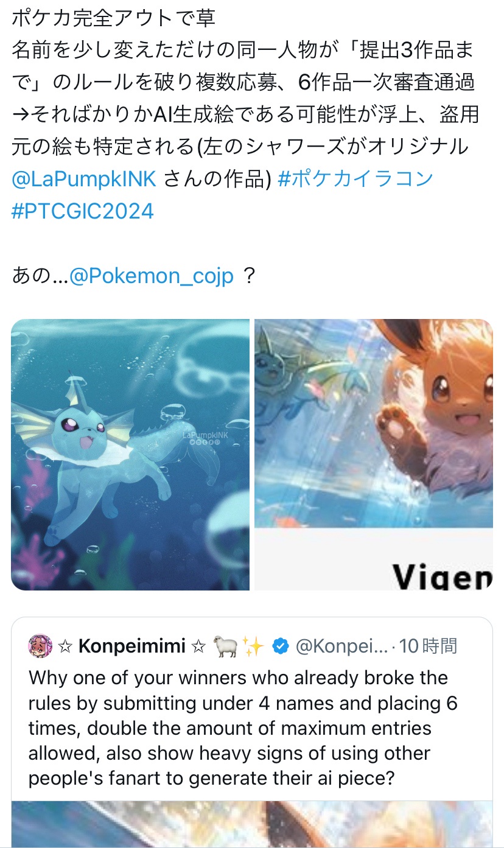Open the quoted tweet text by Konpeimimi
Image resolution: width=504 pixels, height=848 pixels.
coord(243,728)
